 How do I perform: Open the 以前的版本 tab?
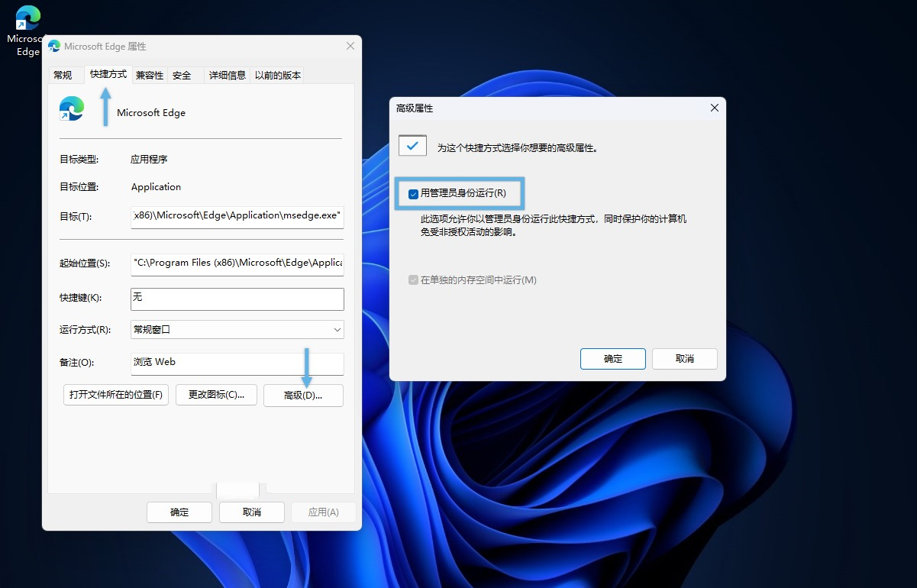coord(278,75)
